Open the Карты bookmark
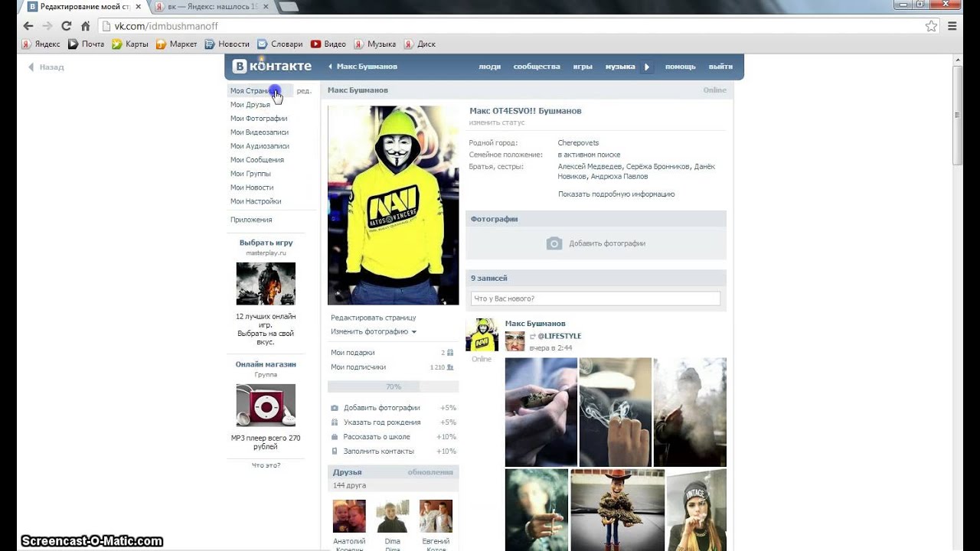The image size is (980, 551). click(130, 44)
